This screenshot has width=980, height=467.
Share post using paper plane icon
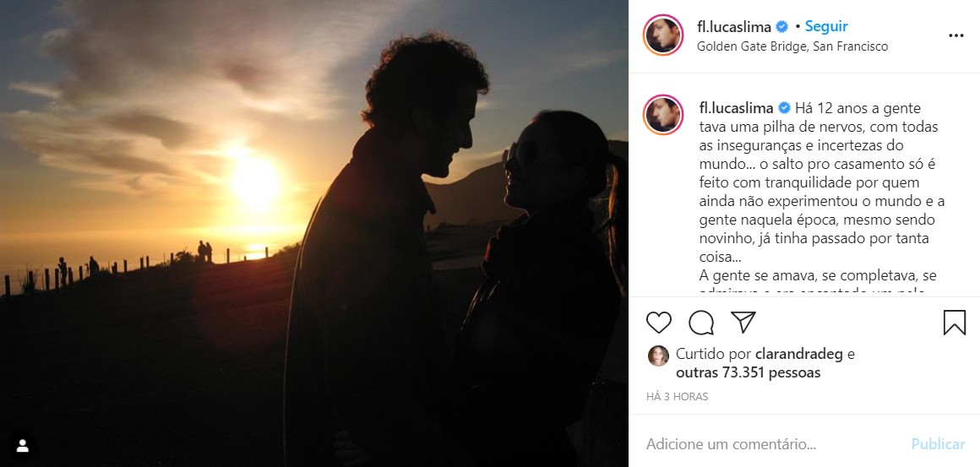coord(743,322)
